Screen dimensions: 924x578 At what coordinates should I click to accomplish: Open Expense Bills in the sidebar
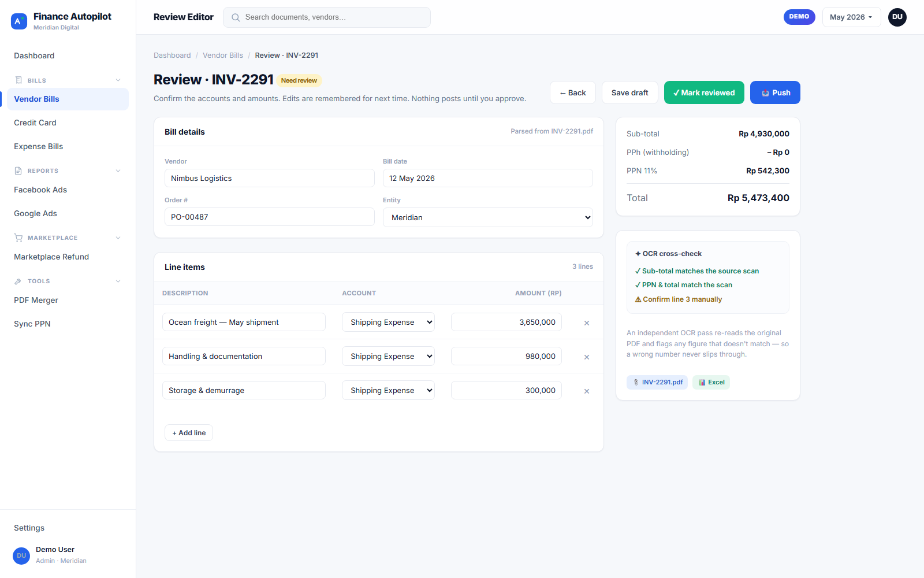(x=68, y=146)
